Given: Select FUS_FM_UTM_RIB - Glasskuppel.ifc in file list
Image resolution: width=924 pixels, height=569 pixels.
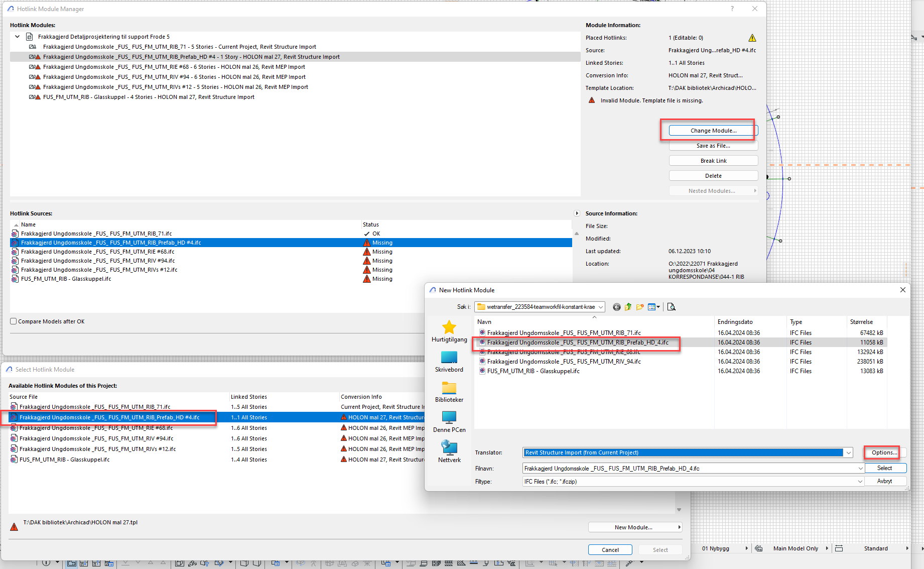Looking at the screenshot, I should 533,371.
